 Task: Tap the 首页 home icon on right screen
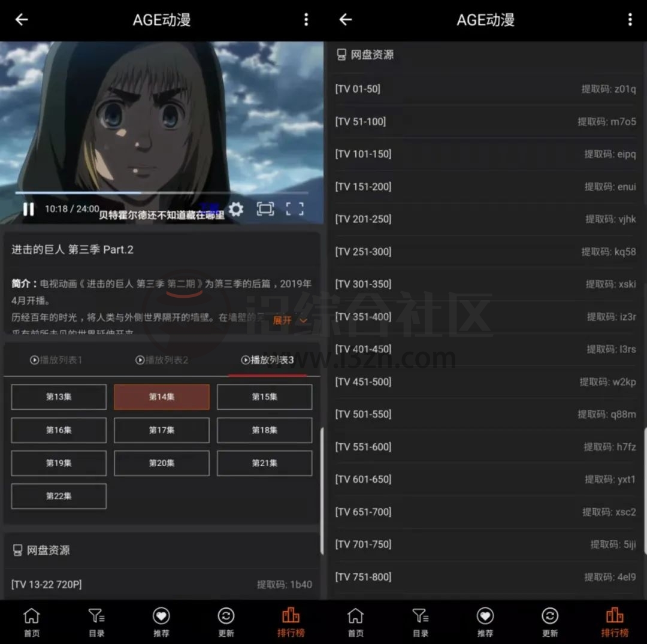(x=356, y=622)
